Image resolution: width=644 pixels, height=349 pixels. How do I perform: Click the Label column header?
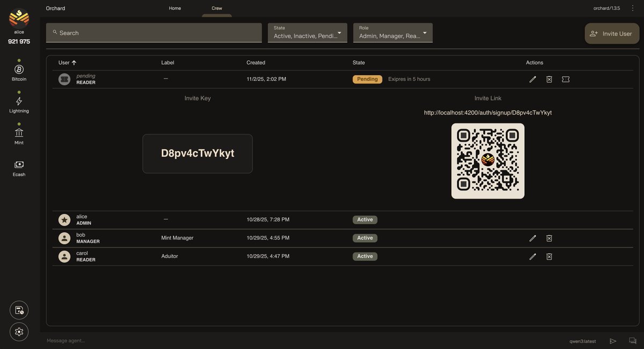coord(168,63)
